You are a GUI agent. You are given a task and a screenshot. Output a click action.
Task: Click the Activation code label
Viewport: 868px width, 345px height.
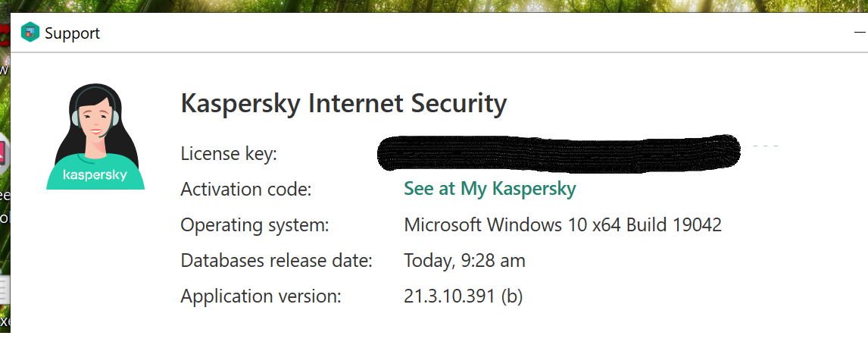click(x=245, y=190)
